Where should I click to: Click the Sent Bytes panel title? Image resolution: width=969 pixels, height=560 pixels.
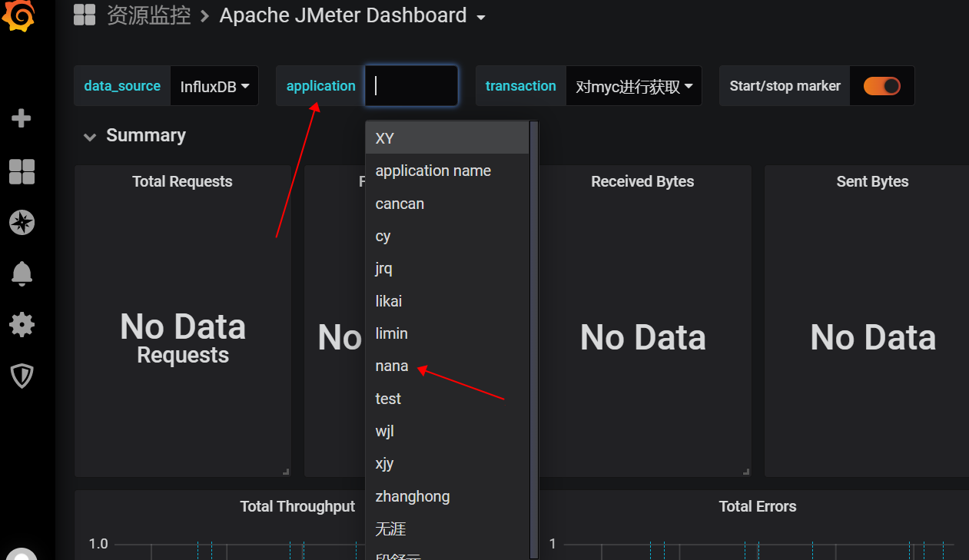point(872,181)
